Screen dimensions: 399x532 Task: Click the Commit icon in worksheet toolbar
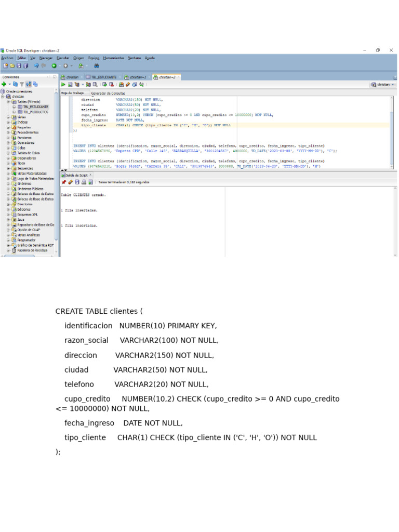coord(104,85)
